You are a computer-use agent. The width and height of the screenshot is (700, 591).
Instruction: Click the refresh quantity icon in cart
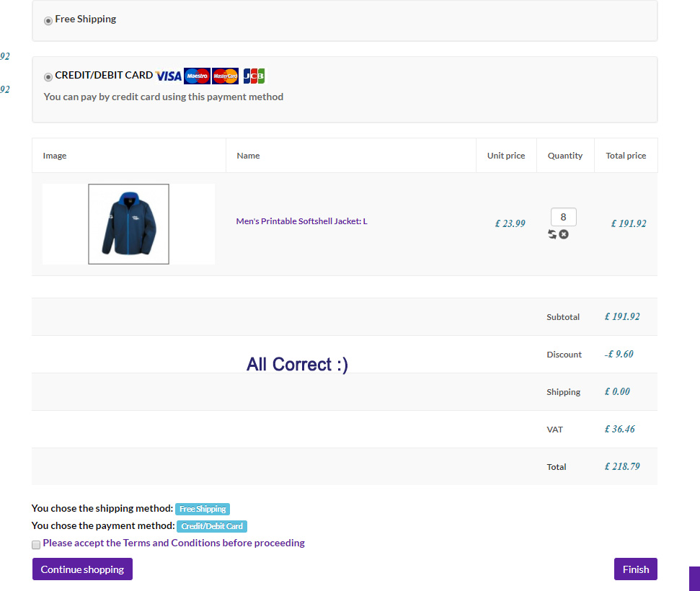pos(552,234)
